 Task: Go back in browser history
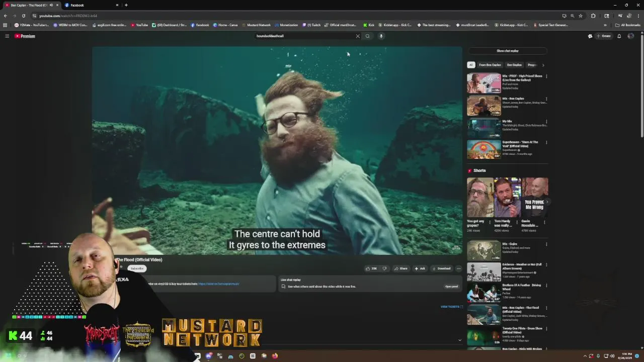6,16
